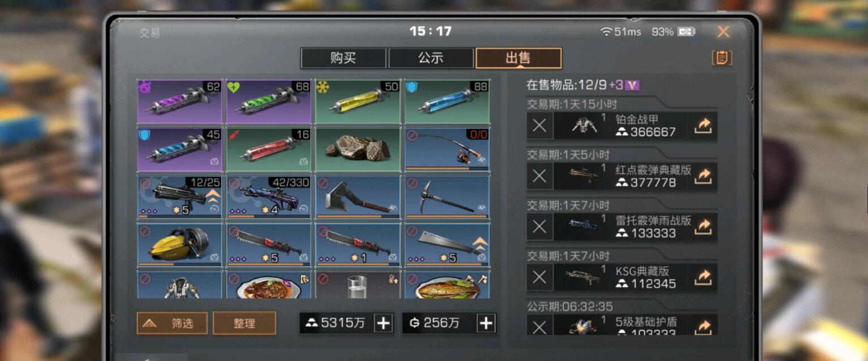Cancel the 5级基础护盾 listing with X

pyautogui.click(x=539, y=325)
